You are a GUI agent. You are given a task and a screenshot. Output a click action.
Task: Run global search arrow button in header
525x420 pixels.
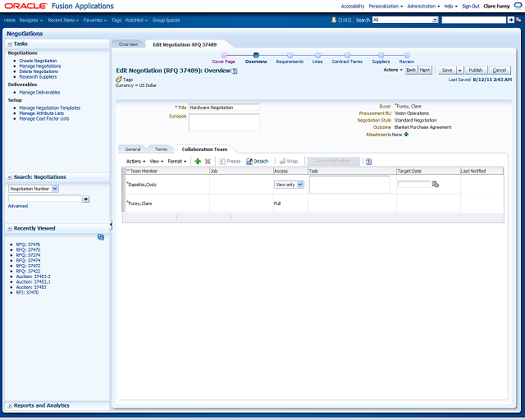click(x=510, y=20)
